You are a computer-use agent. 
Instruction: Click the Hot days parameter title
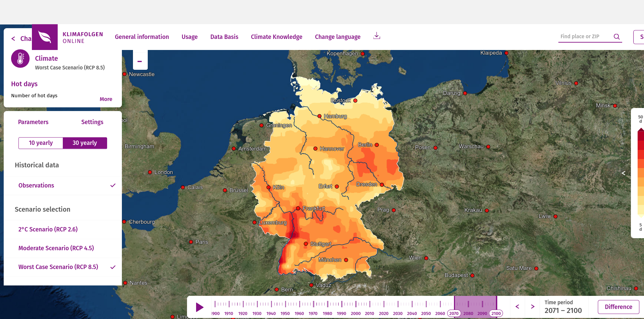point(24,84)
